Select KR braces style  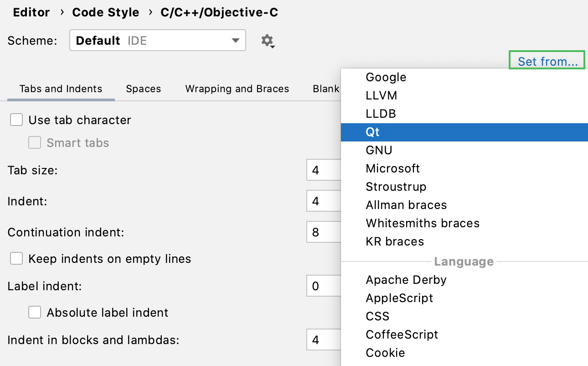(x=464, y=241)
